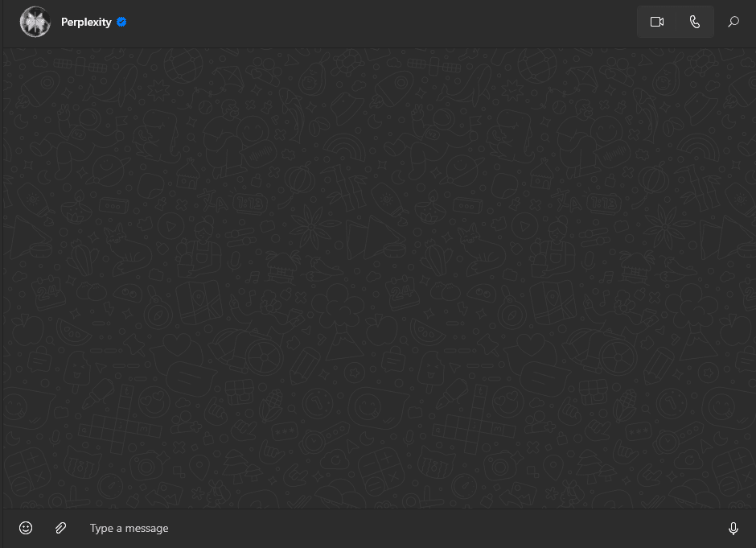Open Perplexity's profile picture
Viewport: 756px width, 548px height.
coord(35,22)
